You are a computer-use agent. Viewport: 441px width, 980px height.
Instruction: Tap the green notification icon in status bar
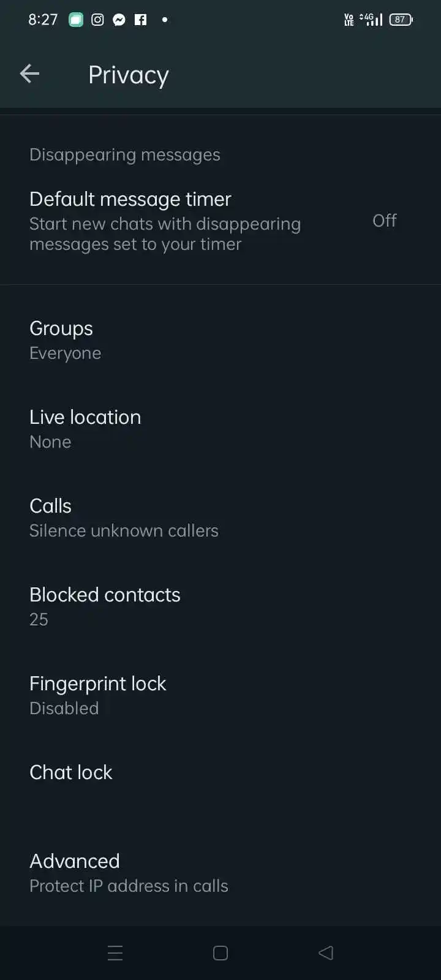click(75, 20)
